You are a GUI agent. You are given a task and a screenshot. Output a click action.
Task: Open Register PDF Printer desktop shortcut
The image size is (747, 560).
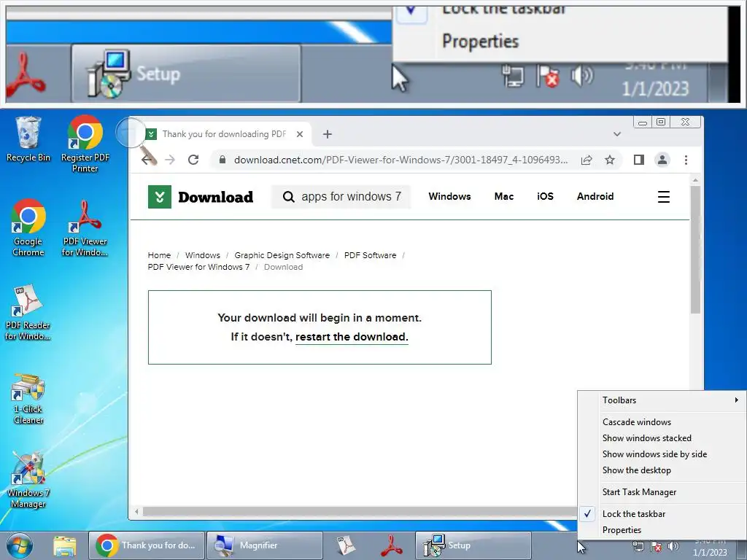(85, 144)
